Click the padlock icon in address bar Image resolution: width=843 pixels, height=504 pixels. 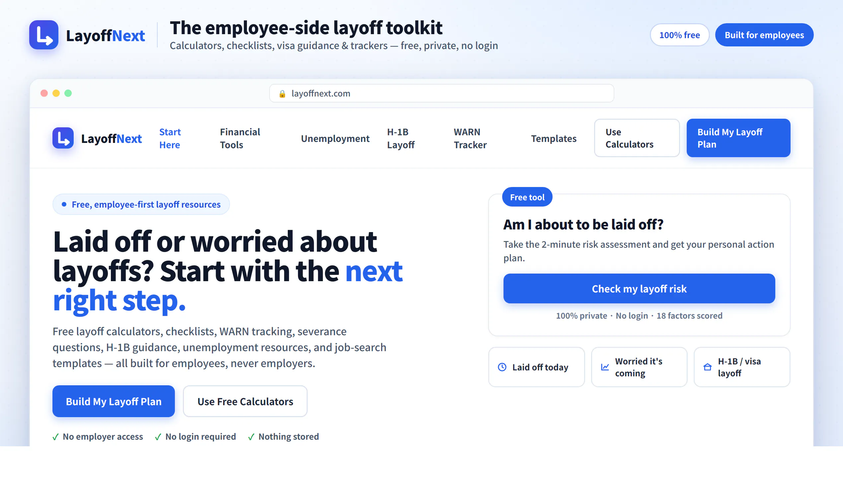click(x=282, y=94)
